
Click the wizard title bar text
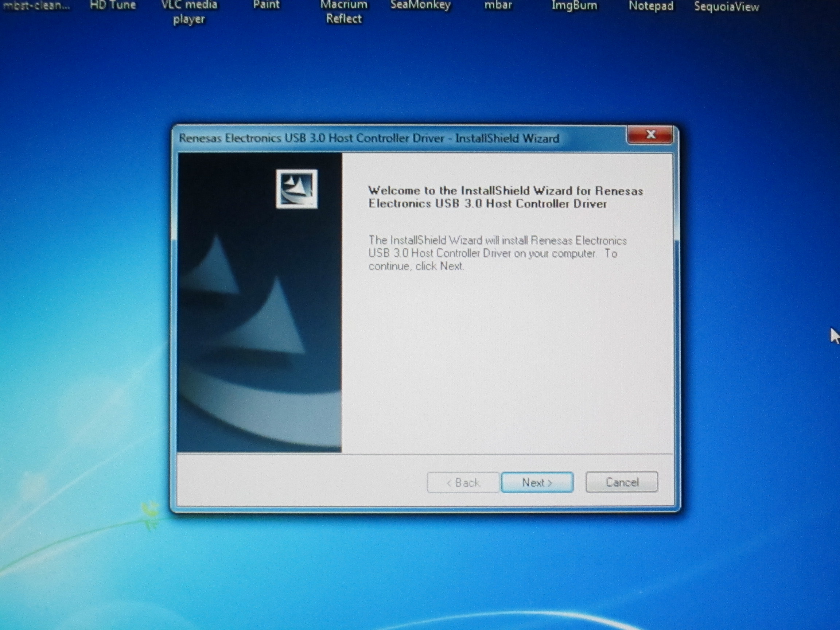(x=369, y=138)
